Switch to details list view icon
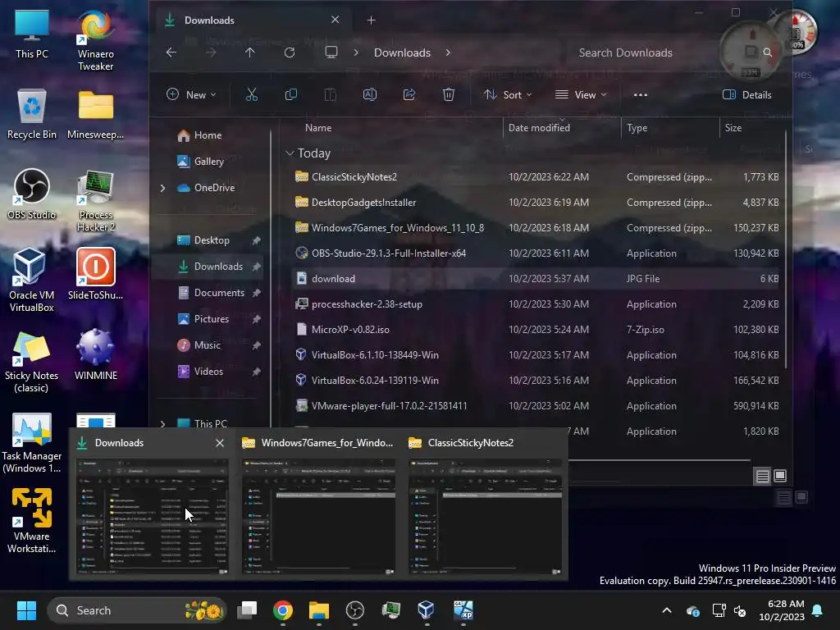The width and height of the screenshot is (840, 630). [x=762, y=476]
